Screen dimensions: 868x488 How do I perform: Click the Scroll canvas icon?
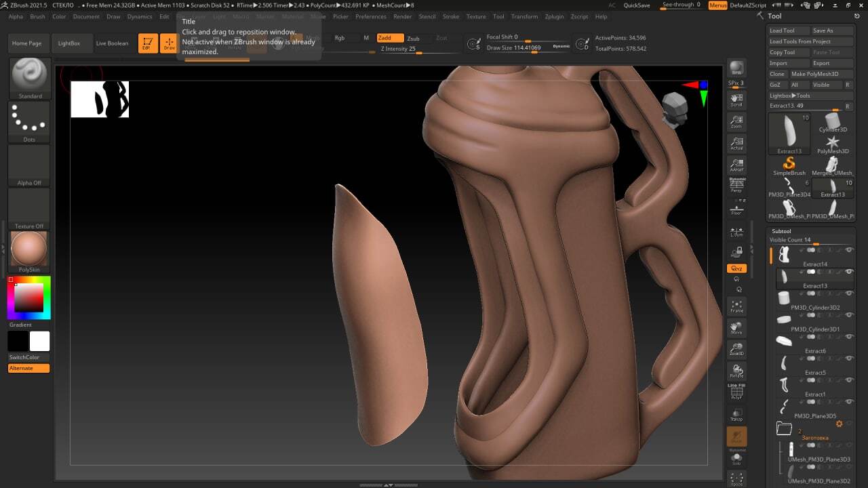(x=736, y=100)
